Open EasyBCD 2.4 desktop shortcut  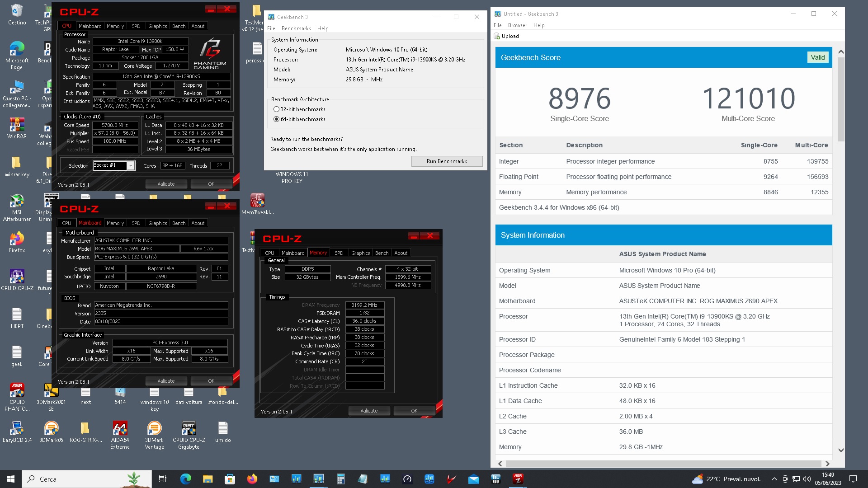(17, 432)
